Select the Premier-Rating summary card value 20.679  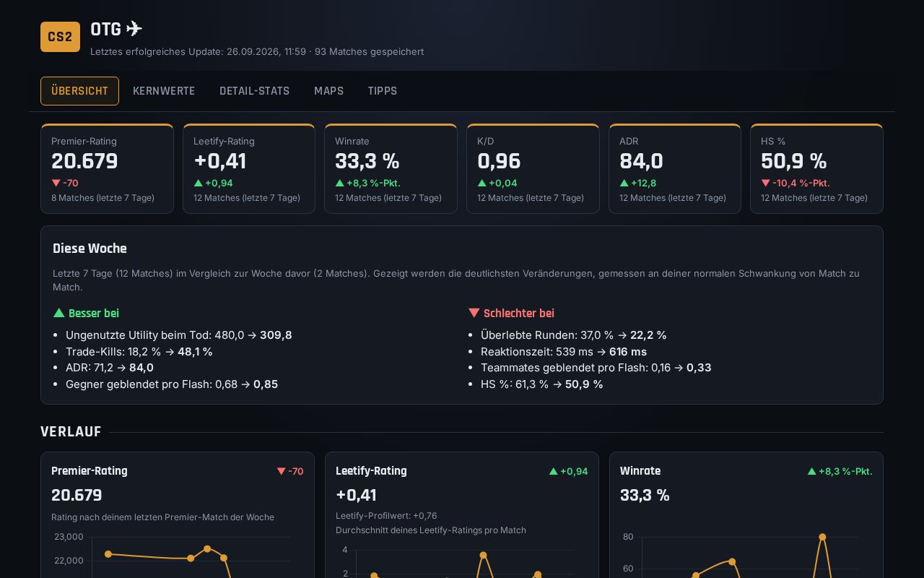[84, 161]
